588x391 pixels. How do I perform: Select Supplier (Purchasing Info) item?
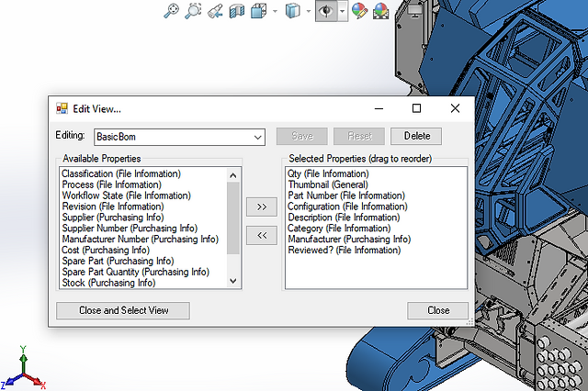112,218
